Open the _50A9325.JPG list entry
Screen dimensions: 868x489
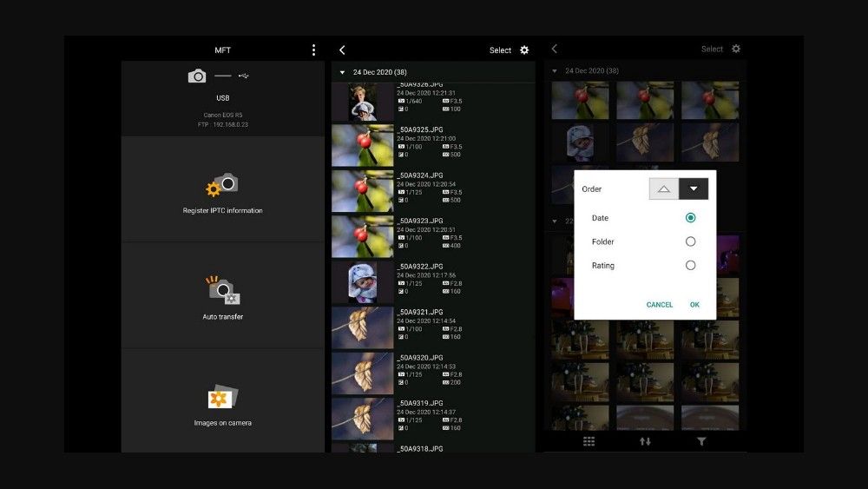click(434, 145)
